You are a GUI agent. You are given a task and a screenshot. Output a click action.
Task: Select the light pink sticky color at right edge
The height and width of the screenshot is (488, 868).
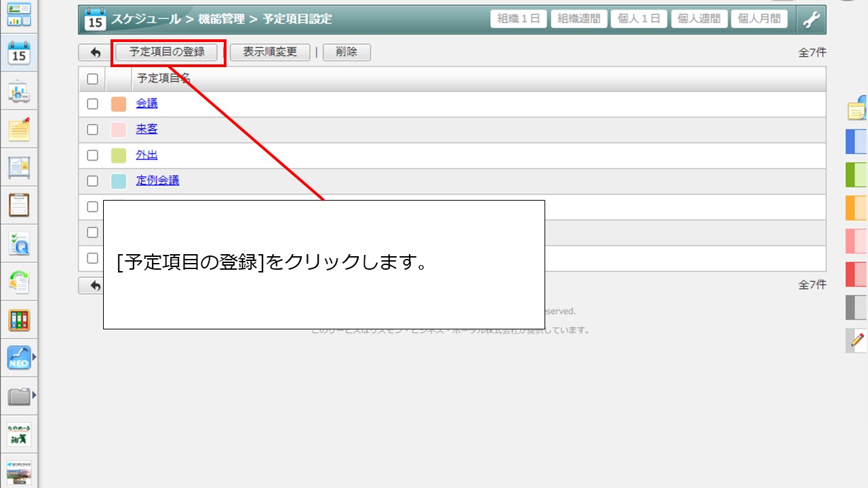(x=856, y=241)
